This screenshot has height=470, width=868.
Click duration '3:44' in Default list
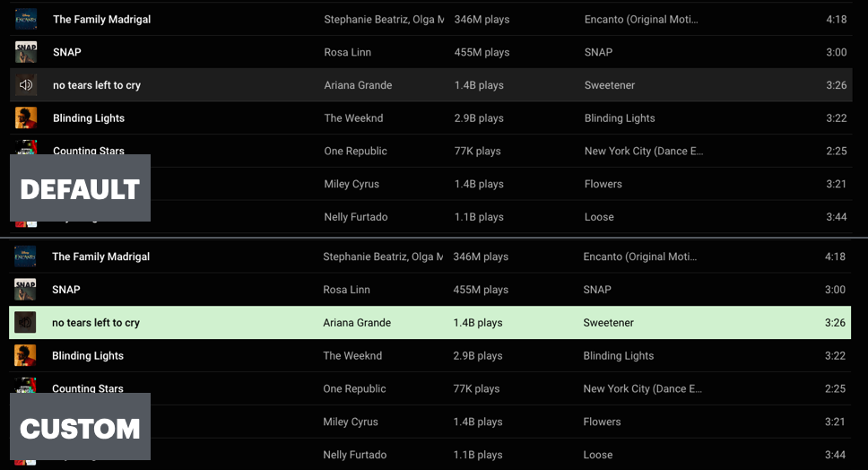[837, 217]
